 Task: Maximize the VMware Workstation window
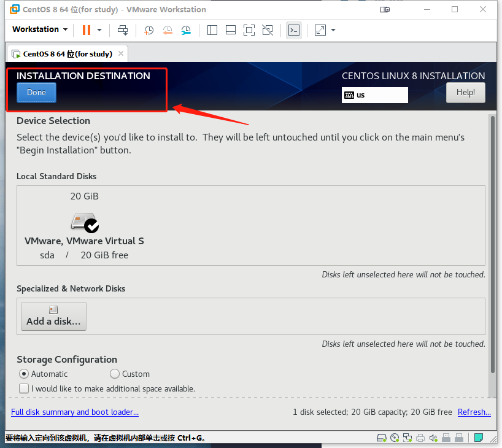coord(455,10)
